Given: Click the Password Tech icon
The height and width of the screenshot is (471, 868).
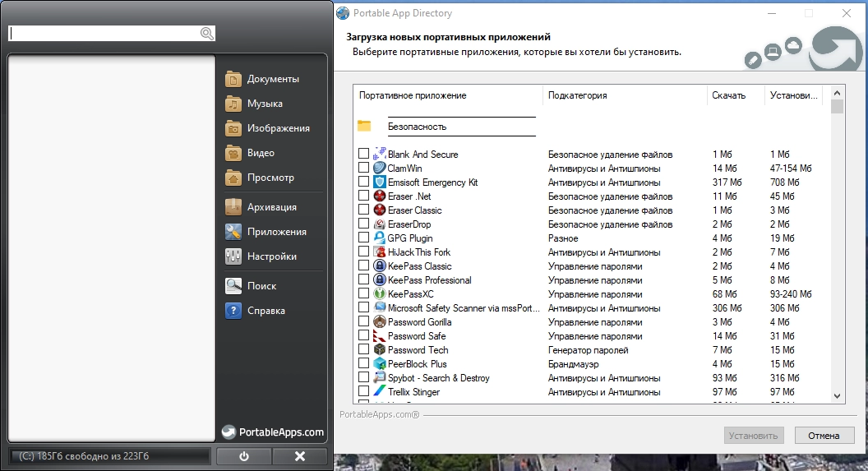Looking at the screenshot, I should tap(379, 350).
